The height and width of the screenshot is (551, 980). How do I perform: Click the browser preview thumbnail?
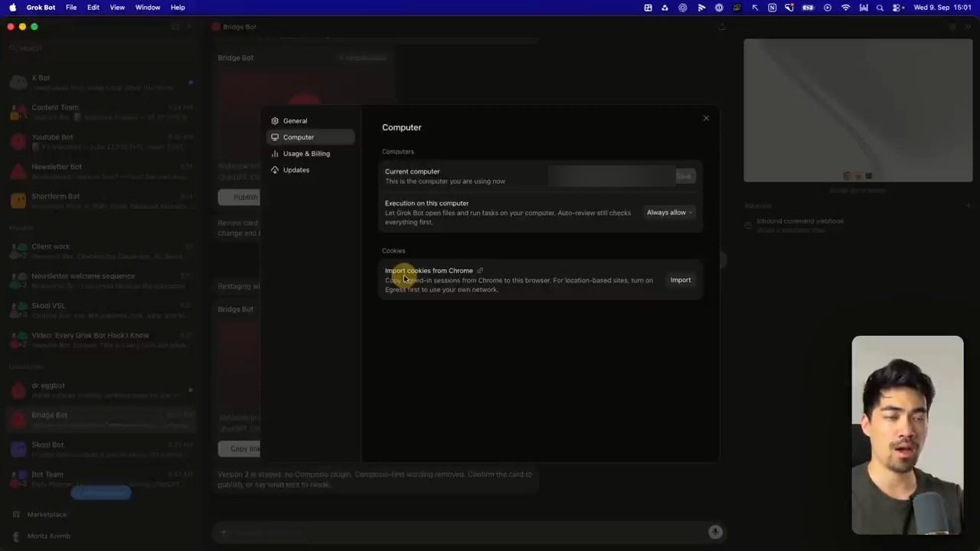point(857,110)
